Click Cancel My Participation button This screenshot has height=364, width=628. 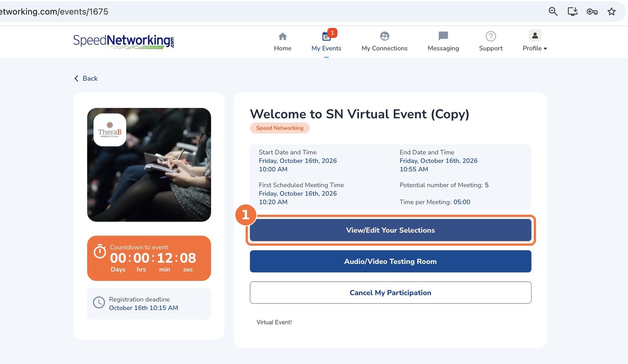(x=391, y=293)
